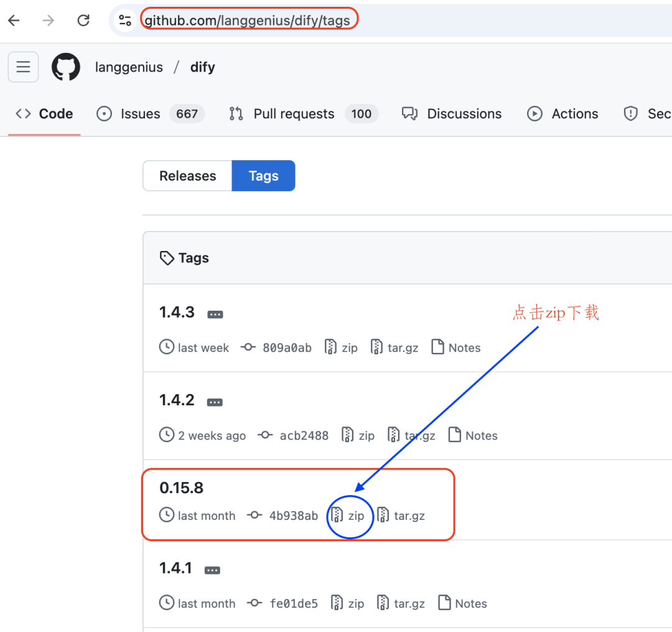
Task: Open the Actions tab
Action: tap(562, 113)
